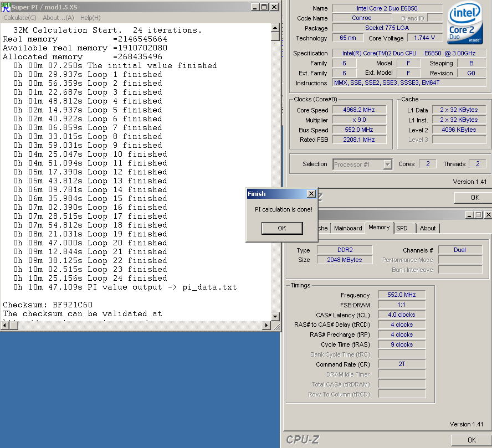The width and height of the screenshot is (492, 448).
Task: Click the Package value Socket 775 LGA
Action: point(387,28)
